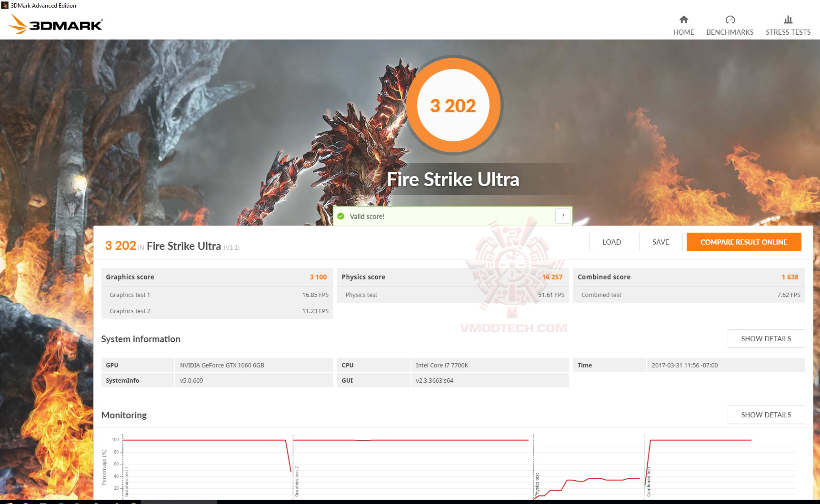Image resolution: width=820 pixels, height=504 pixels.
Task: Select the Graphics score value 3 100
Action: (318, 277)
